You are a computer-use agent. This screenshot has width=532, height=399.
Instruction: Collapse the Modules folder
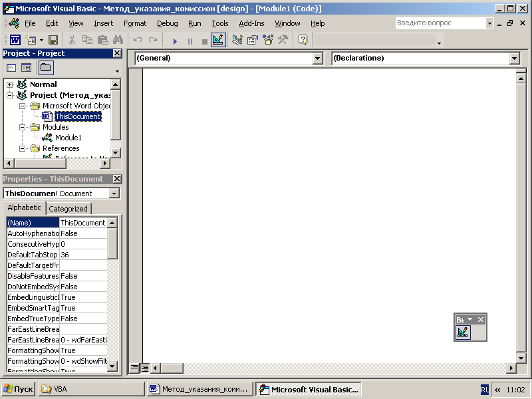pos(22,127)
